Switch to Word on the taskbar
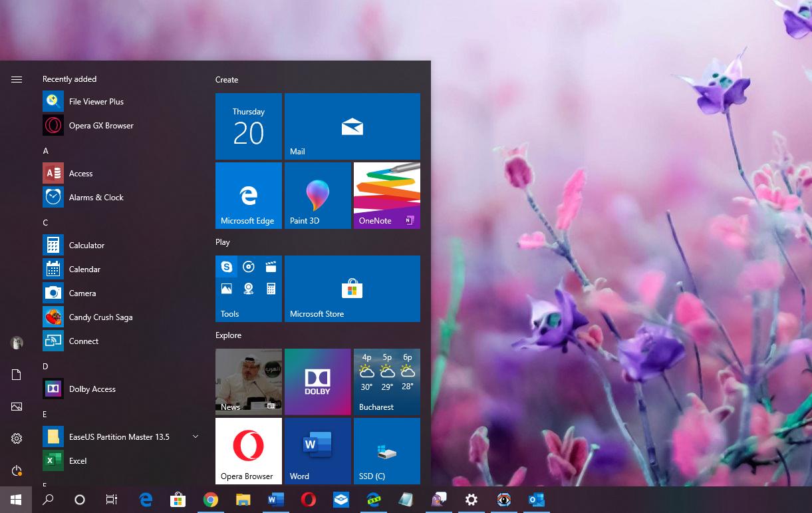This screenshot has height=513, width=812. [276, 500]
